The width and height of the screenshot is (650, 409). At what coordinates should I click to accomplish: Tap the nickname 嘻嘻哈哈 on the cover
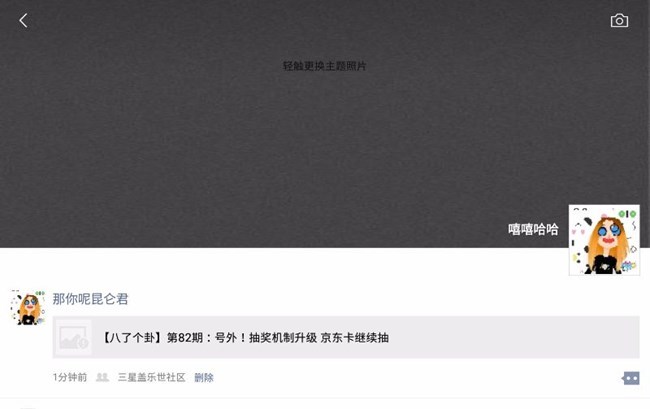533,229
